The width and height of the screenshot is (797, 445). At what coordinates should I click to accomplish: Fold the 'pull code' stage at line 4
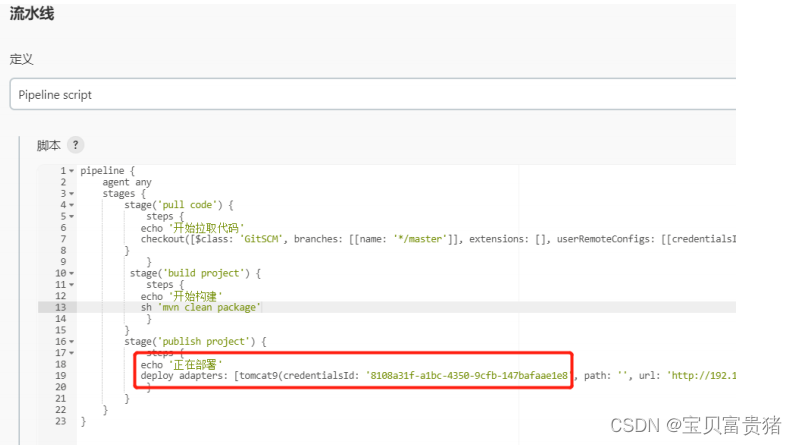click(x=72, y=205)
